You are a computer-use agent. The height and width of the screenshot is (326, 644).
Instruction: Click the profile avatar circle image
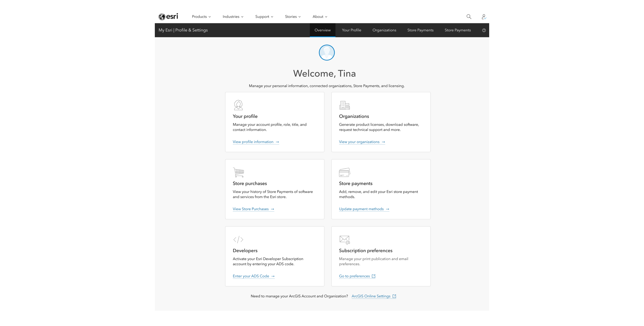click(x=327, y=53)
